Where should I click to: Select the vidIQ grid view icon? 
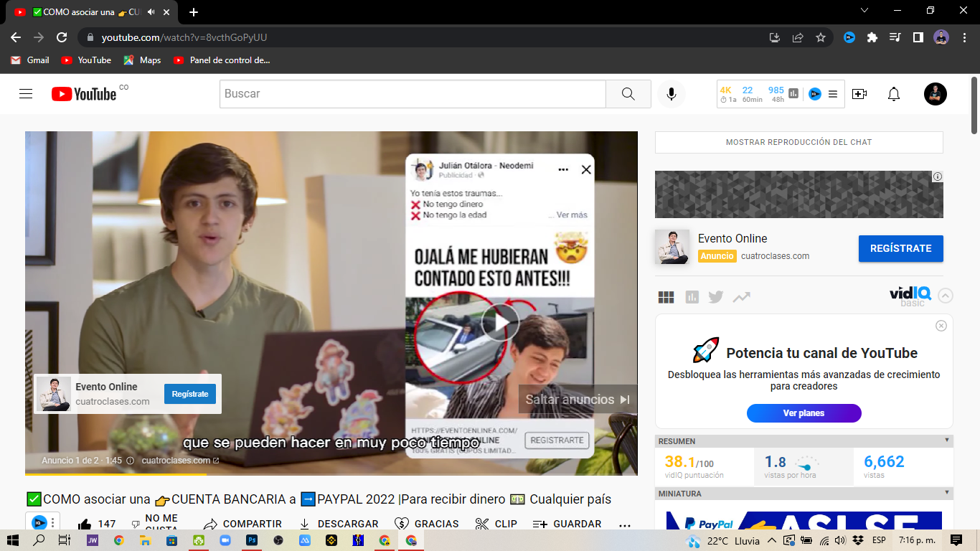pyautogui.click(x=666, y=297)
